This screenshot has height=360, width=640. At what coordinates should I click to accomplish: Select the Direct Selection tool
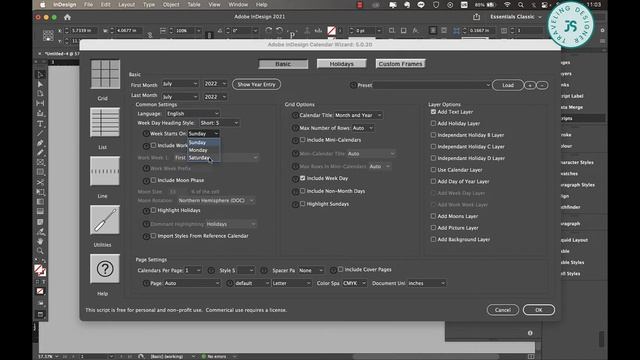click(x=40, y=84)
